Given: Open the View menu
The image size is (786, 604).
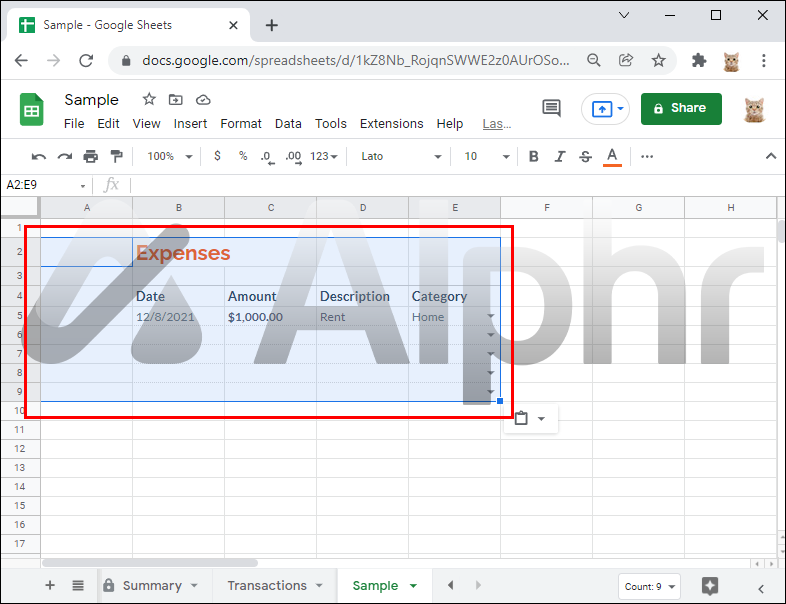Looking at the screenshot, I should click(x=146, y=124).
